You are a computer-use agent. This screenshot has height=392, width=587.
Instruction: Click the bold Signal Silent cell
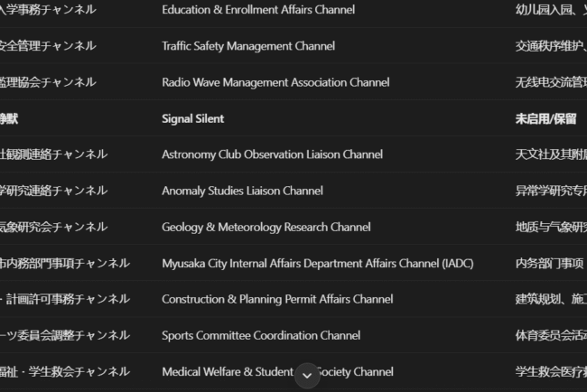(x=193, y=118)
